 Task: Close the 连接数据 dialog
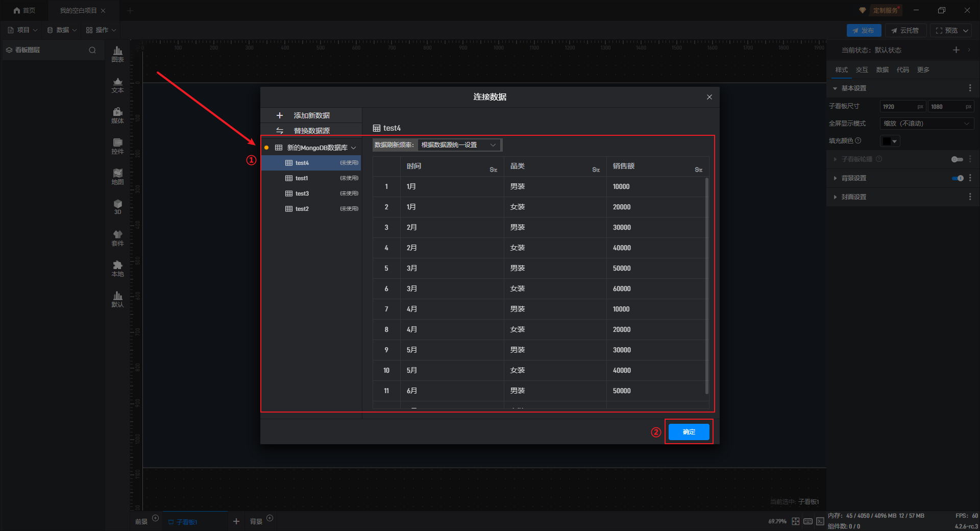709,97
